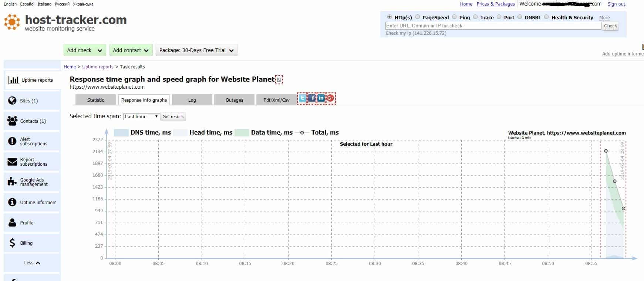
Task: Click the Add uptime informer text
Action: coord(623,54)
